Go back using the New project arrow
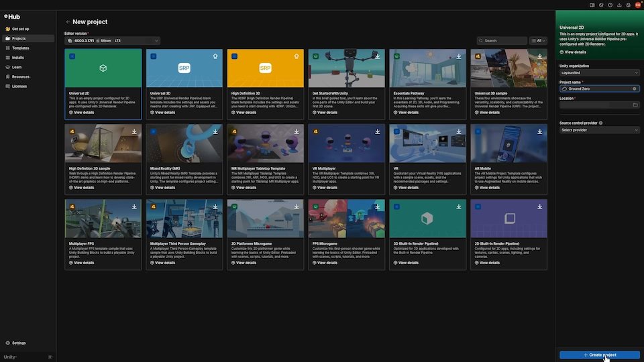644x362 pixels. (x=68, y=21)
